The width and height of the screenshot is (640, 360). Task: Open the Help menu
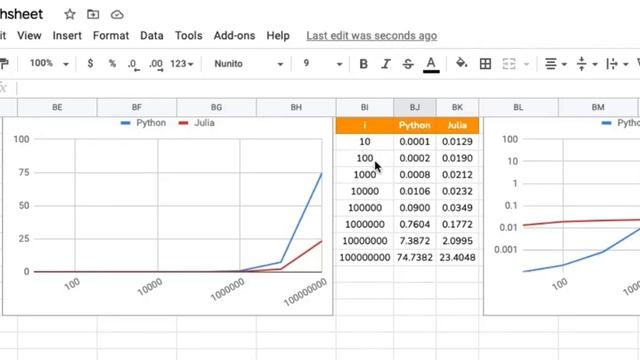pos(278,36)
